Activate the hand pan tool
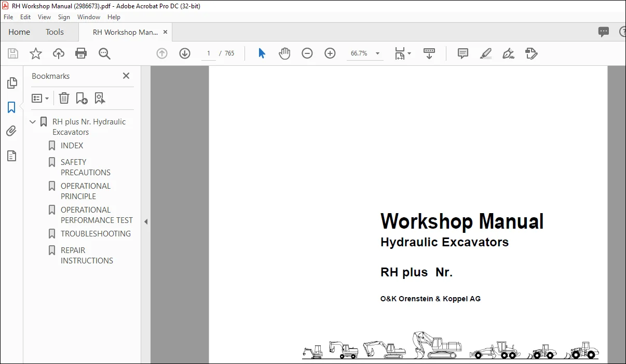This screenshot has width=626, height=364. coord(284,53)
